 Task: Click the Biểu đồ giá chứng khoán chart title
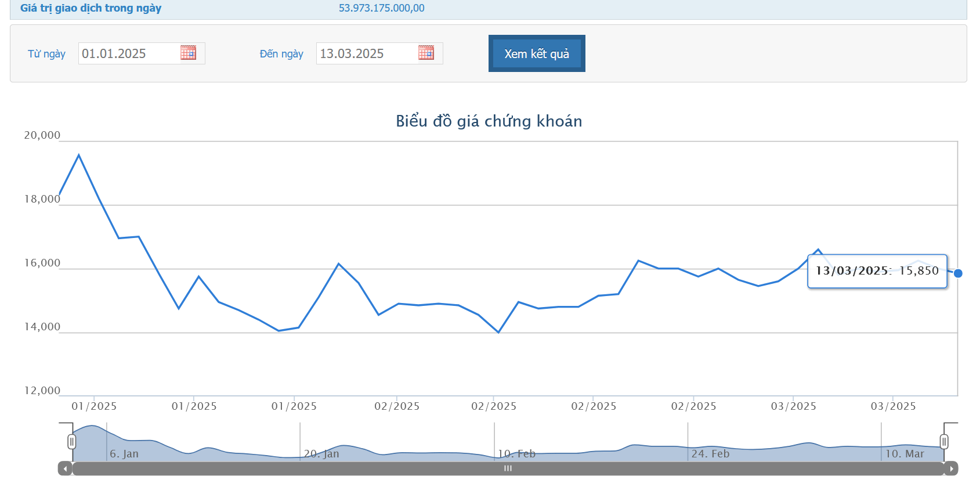point(489,121)
